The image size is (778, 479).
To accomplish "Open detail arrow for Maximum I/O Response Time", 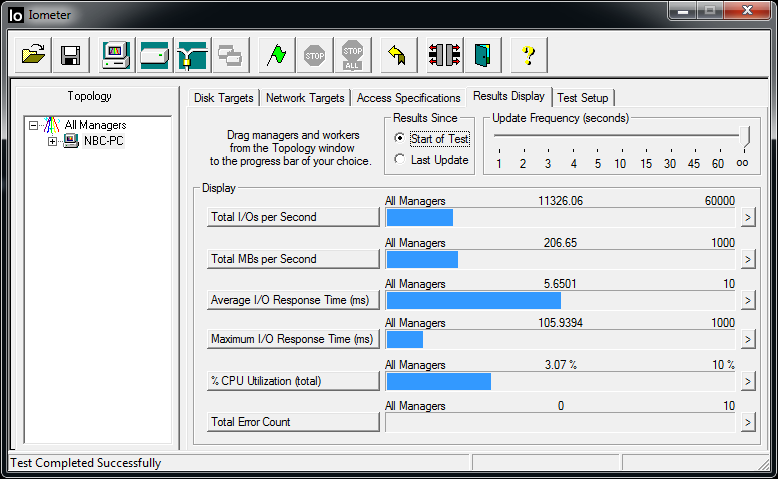I will (x=748, y=340).
